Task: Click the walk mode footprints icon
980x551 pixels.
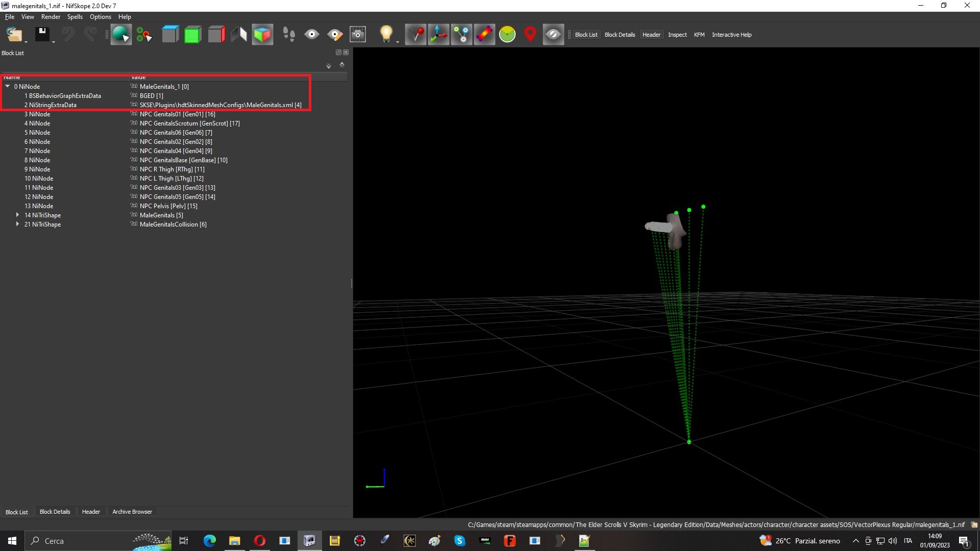Action: point(288,35)
